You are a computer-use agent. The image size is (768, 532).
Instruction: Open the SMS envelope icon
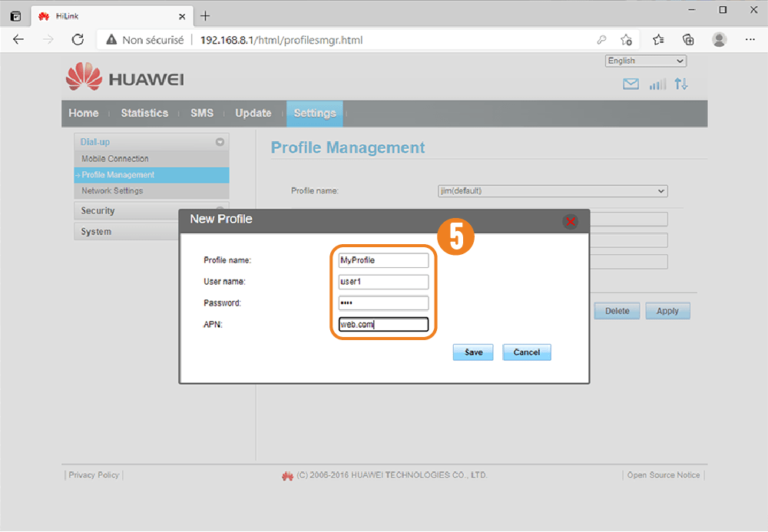coord(631,84)
